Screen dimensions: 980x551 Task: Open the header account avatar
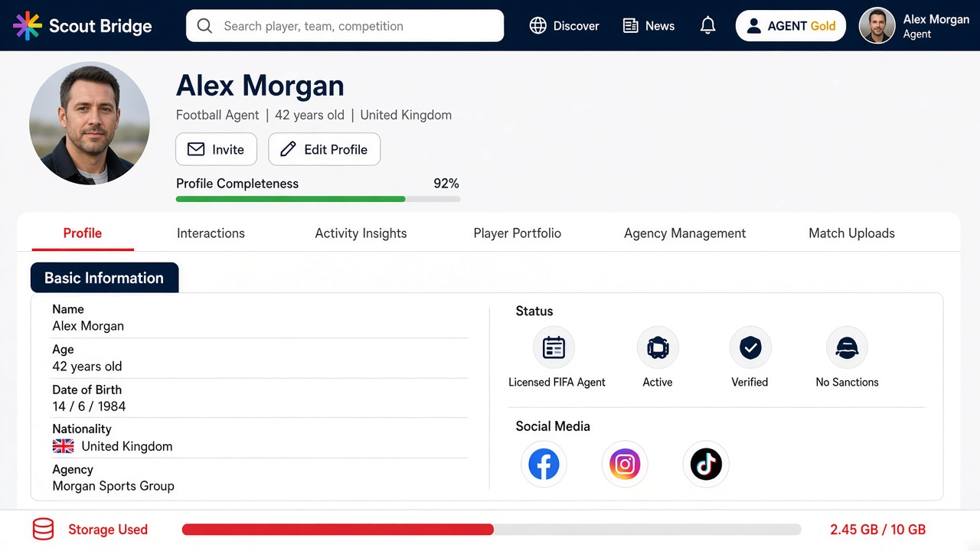click(x=877, y=26)
